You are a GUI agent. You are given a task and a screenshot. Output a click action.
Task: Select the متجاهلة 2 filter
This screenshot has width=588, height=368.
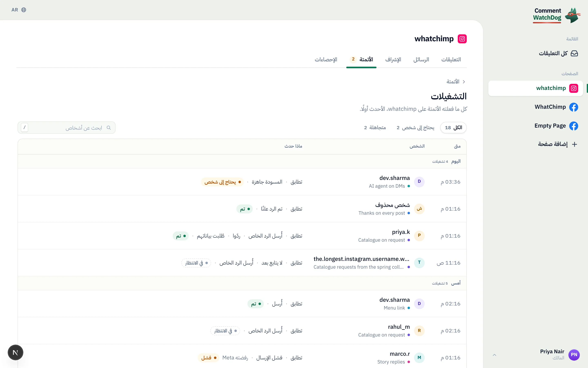coord(375,128)
